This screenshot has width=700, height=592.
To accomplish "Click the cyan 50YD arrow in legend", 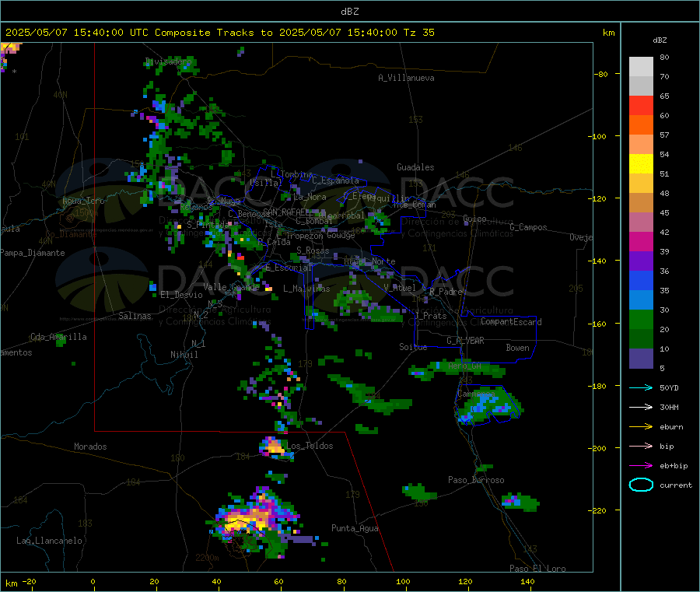I will 641,387.
